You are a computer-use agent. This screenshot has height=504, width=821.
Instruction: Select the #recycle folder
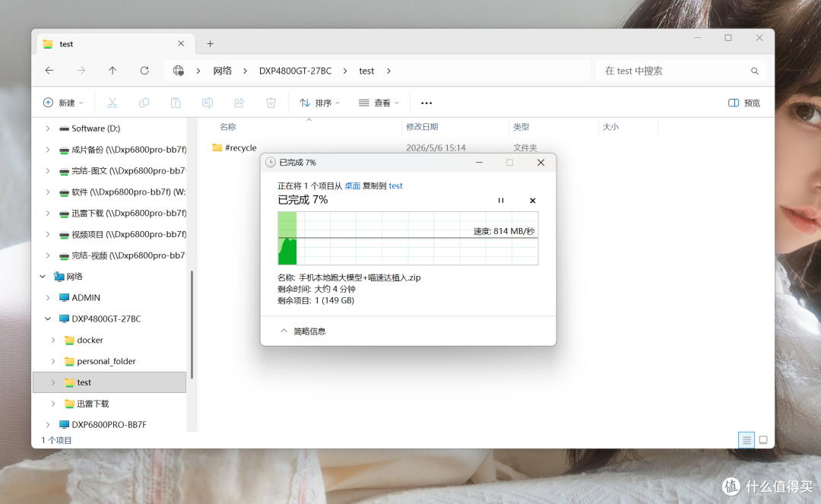[x=235, y=147]
